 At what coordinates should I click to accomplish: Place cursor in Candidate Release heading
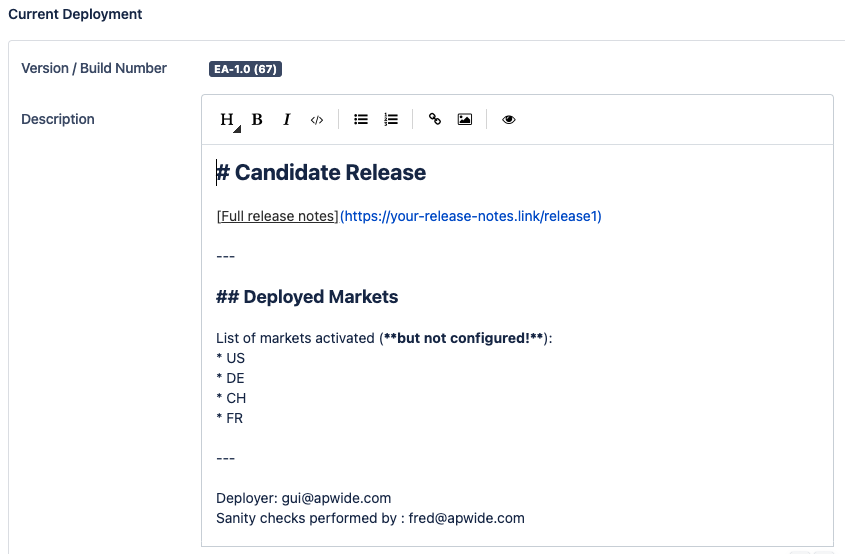[x=330, y=173]
